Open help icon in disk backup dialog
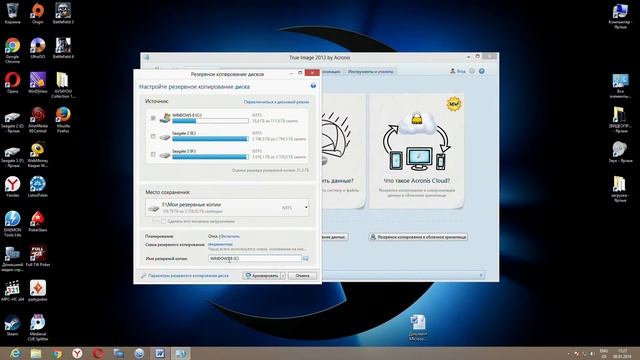This screenshot has height=360, width=640. point(313,86)
